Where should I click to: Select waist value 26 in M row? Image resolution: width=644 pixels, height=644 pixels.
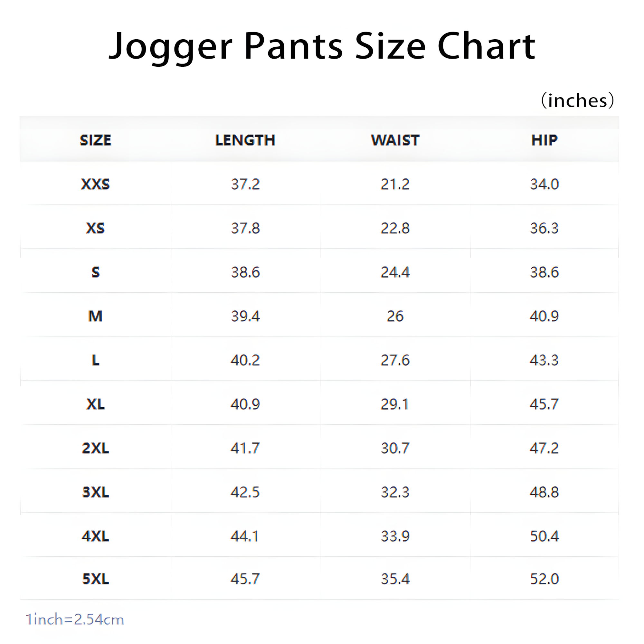395,316
